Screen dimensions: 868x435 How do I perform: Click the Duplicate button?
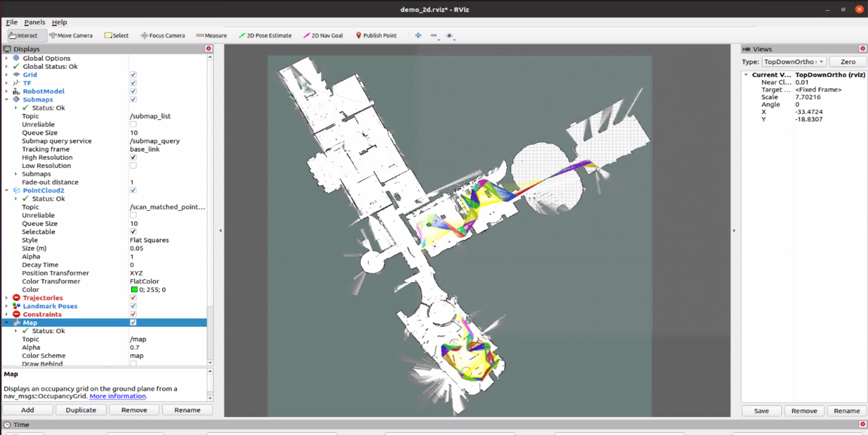pos(81,410)
